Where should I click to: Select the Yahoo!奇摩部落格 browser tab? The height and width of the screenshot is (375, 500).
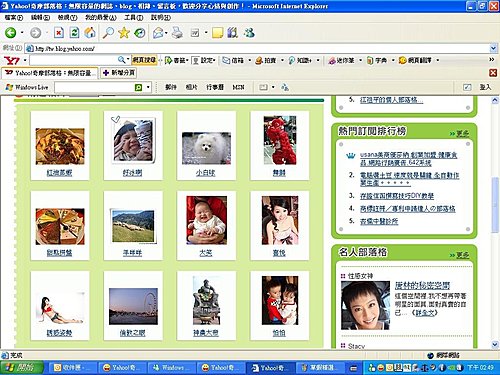point(50,73)
